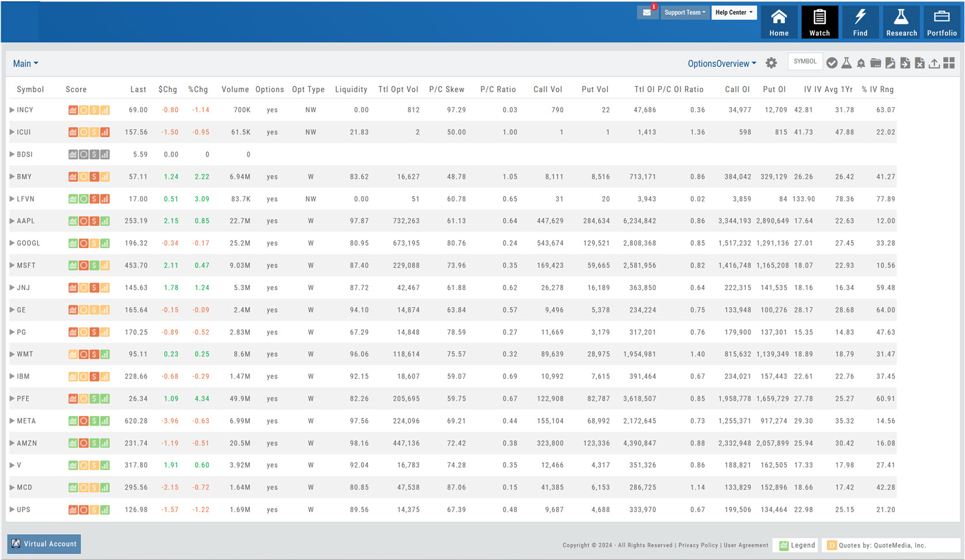Sort by the Ttl Opt Vol column header
This screenshot has width=965, height=560.
[398, 89]
